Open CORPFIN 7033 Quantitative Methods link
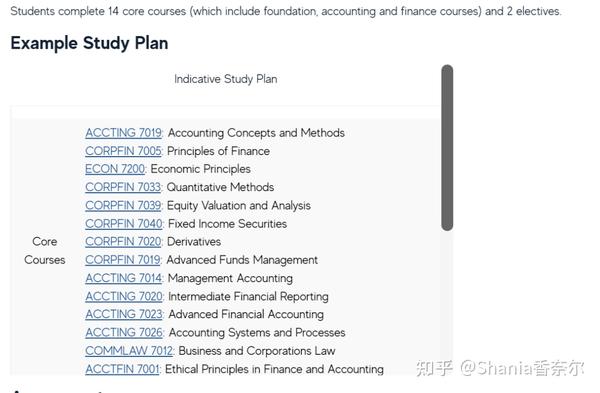Screen dimensions: 600x393 123,187
